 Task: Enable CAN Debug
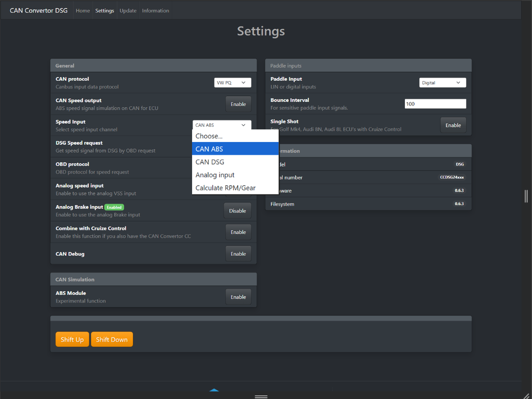pyautogui.click(x=238, y=254)
